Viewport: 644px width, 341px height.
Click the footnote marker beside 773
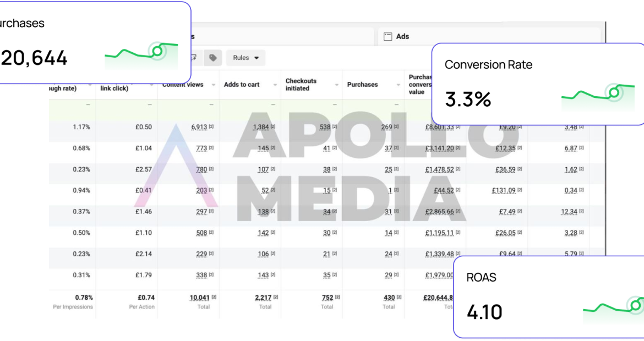[x=211, y=148]
